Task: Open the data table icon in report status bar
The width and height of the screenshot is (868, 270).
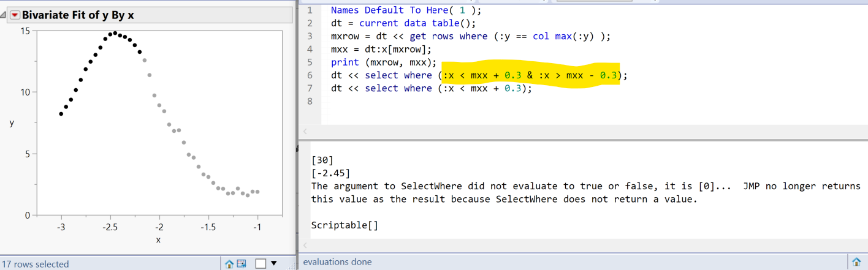Action: (241, 264)
